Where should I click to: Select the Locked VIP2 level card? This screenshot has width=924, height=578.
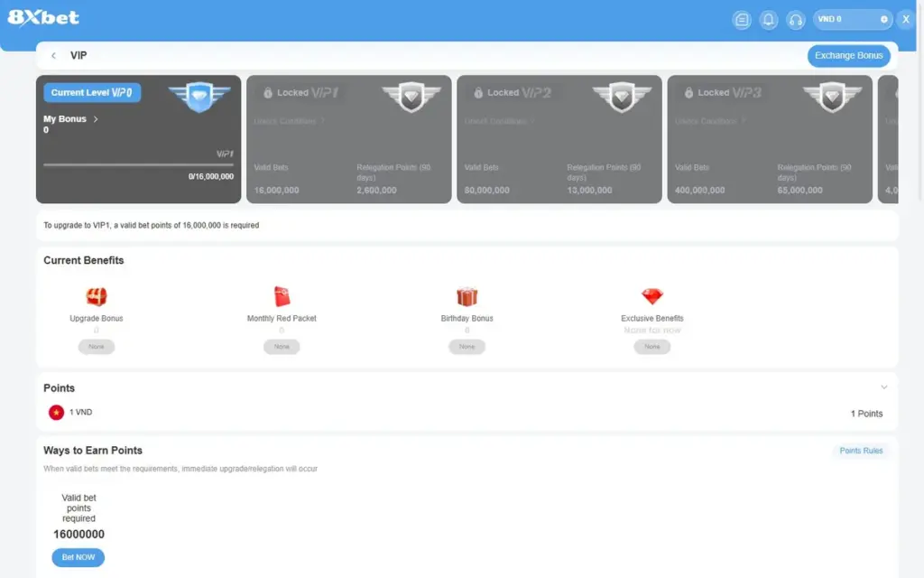pyautogui.click(x=559, y=139)
